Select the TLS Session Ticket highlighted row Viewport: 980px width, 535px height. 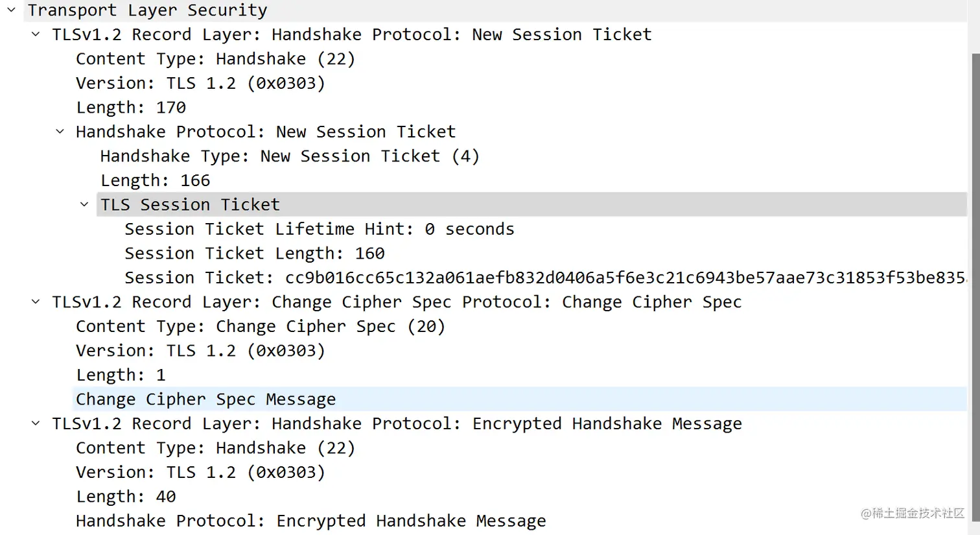(x=531, y=204)
